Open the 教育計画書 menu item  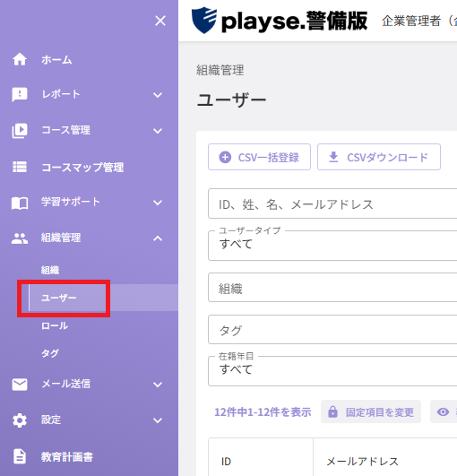click(67, 456)
